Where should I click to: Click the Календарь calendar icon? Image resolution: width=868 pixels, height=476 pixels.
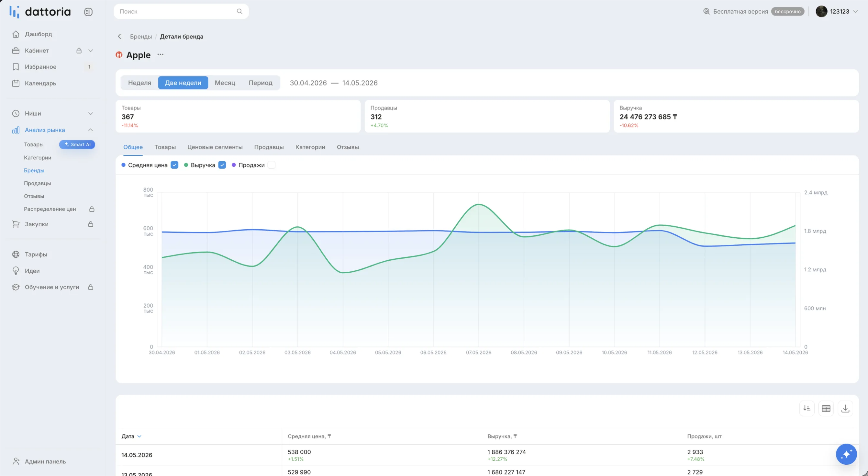coord(16,83)
